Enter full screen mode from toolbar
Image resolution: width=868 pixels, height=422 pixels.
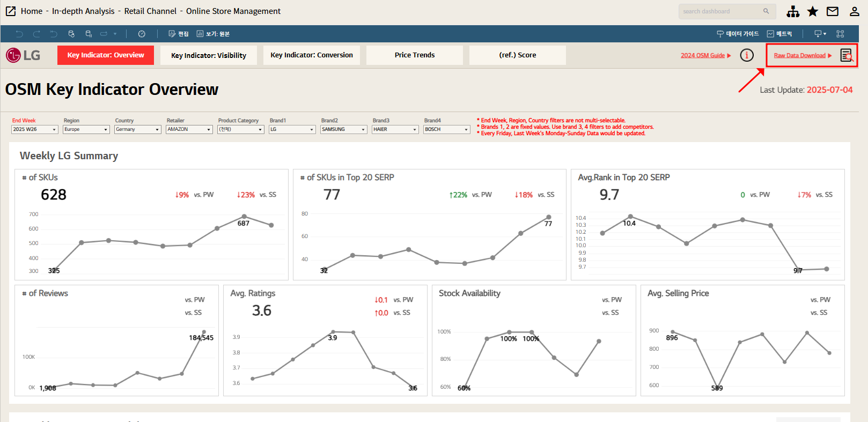[x=840, y=34]
